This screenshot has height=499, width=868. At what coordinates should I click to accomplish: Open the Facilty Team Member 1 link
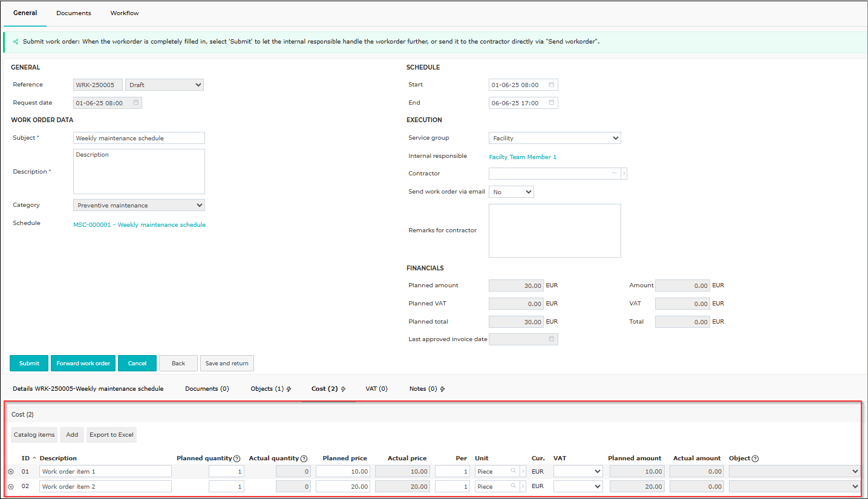tap(523, 157)
